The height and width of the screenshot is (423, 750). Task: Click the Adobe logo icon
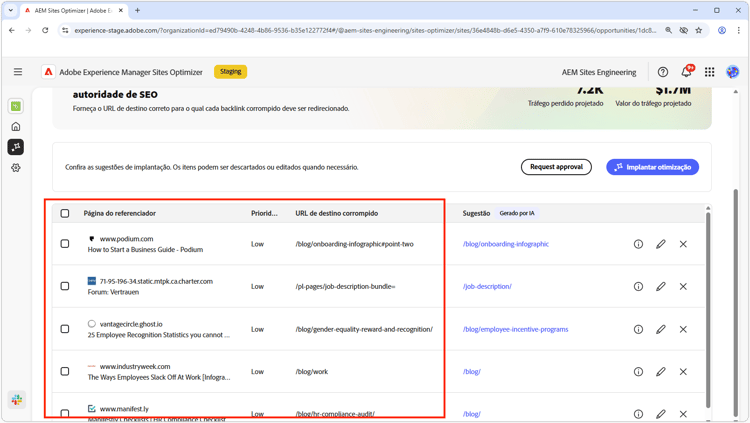(x=48, y=72)
